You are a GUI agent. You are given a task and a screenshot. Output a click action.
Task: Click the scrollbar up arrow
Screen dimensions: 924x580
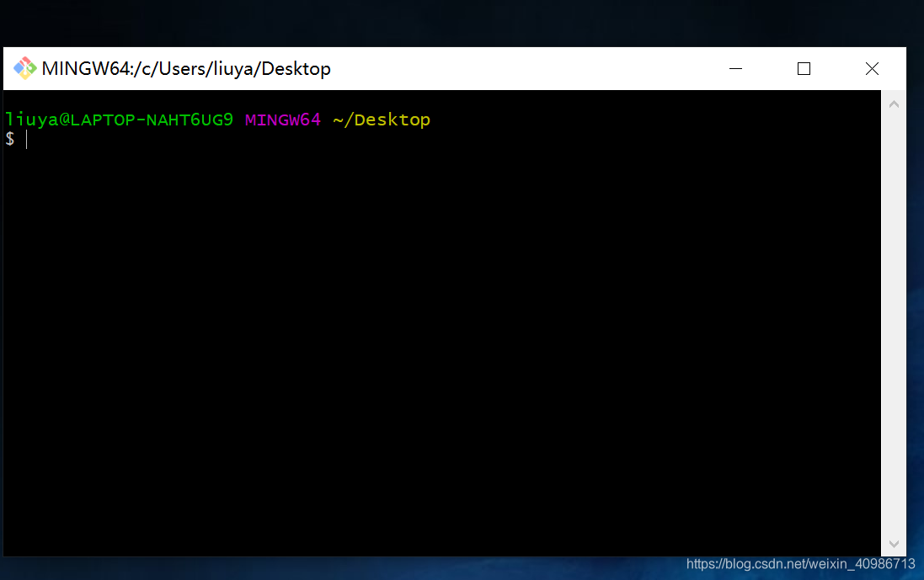click(894, 104)
